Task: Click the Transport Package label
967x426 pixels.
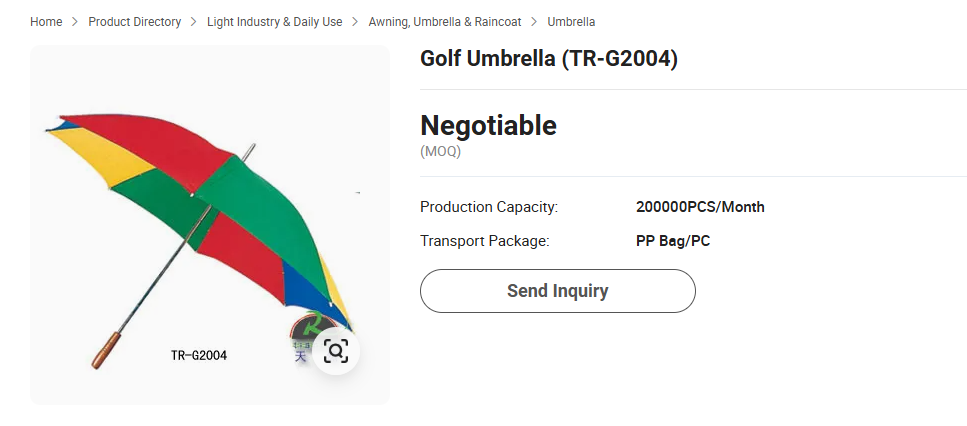Action: (x=485, y=241)
